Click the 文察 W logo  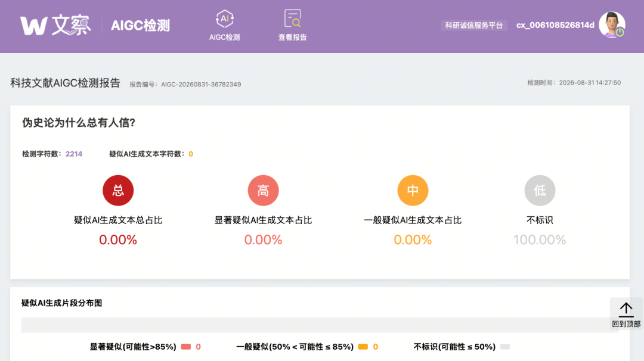55,25
